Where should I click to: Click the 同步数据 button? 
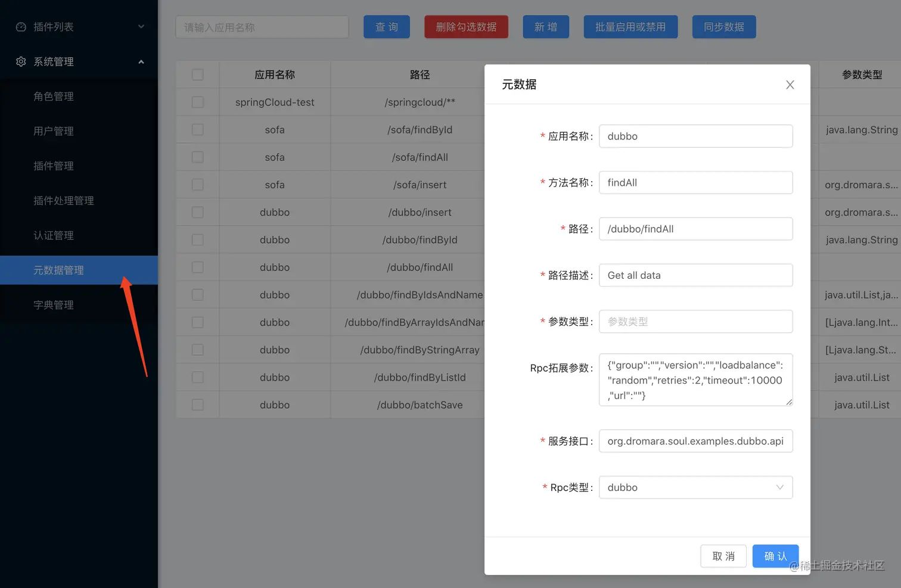724,27
